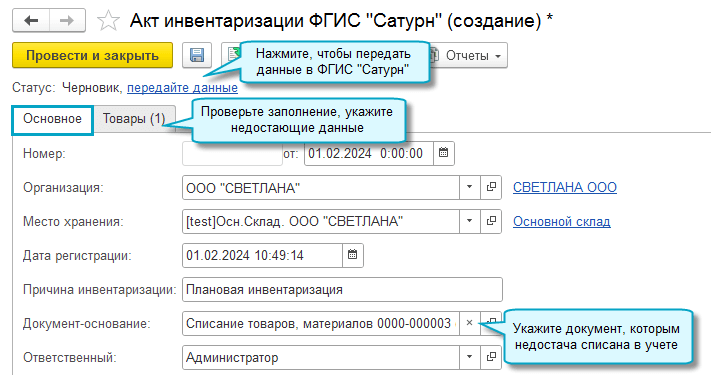Open the Место хранения record via open icon
The height and width of the screenshot is (375, 711).
(491, 221)
